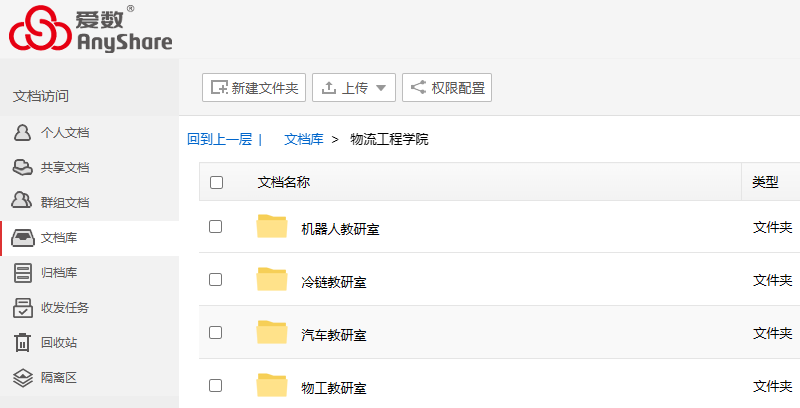Open the Quarantine Zone (隔离区) icon
This screenshot has height=408, width=800.
[22, 377]
